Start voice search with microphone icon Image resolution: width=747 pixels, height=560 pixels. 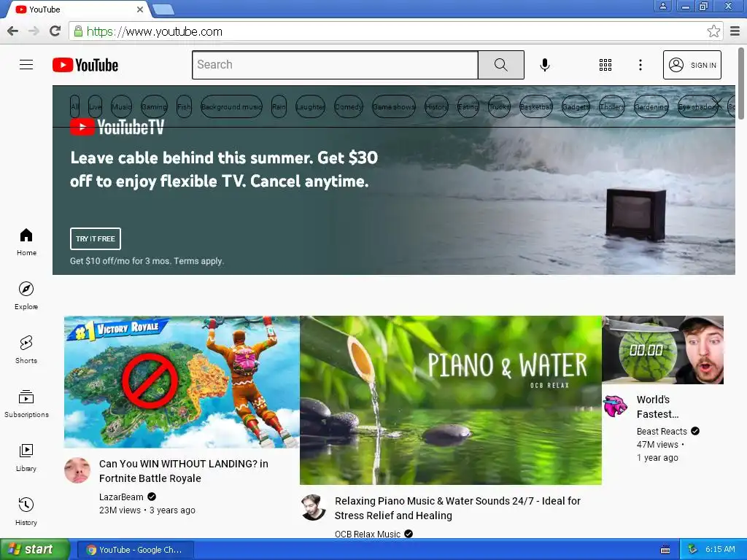(x=544, y=65)
